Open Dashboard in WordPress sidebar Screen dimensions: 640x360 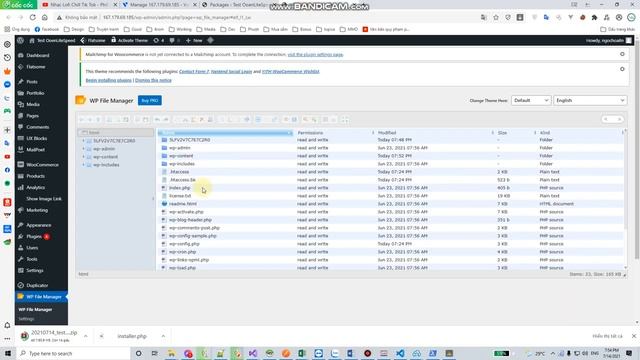[38, 55]
